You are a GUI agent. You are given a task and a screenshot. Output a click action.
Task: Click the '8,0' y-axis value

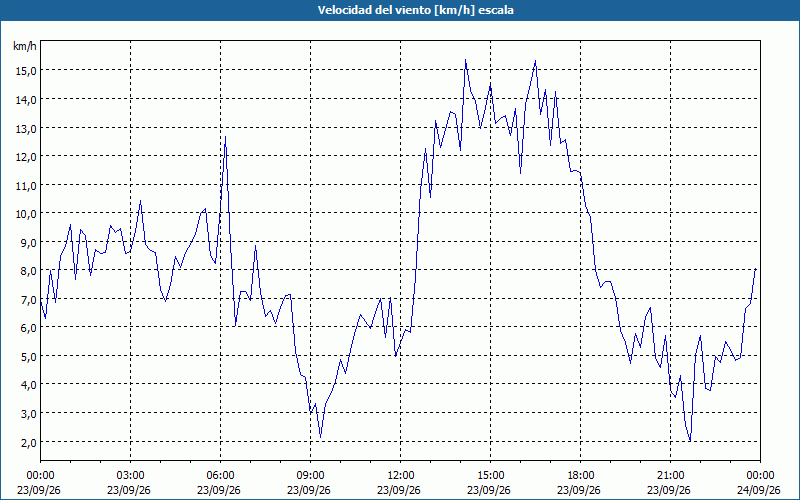28,271
